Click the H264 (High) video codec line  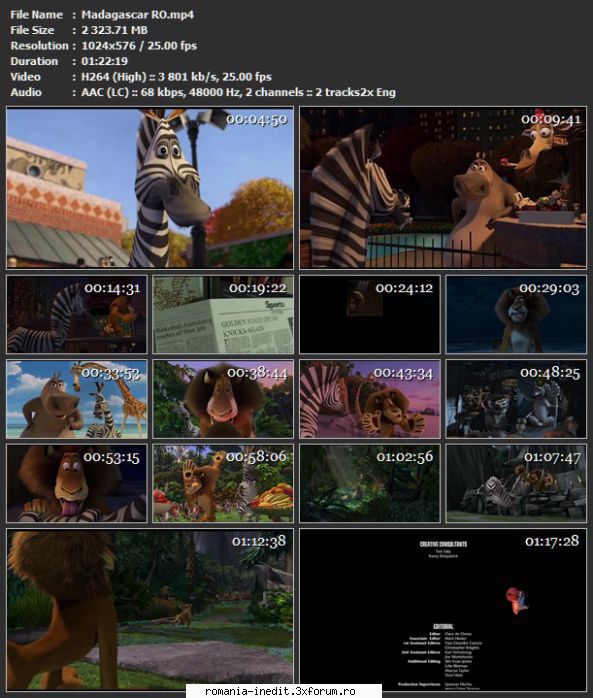click(x=176, y=77)
